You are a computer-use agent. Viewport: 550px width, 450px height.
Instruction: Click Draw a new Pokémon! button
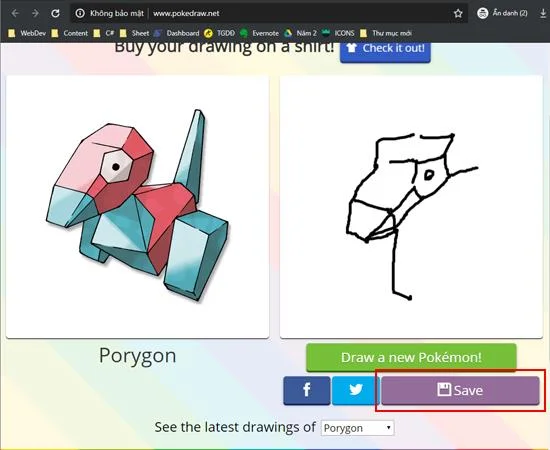[x=411, y=357]
